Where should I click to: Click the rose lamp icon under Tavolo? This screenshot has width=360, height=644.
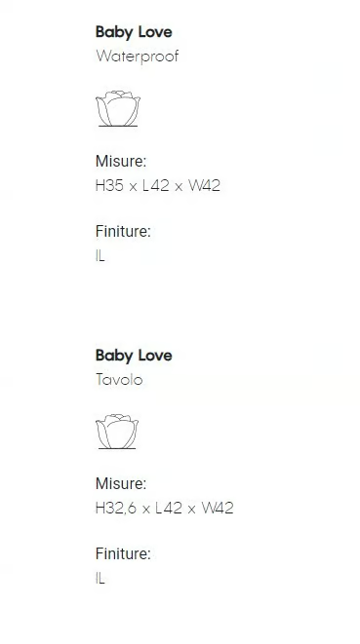tap(117, 432)
